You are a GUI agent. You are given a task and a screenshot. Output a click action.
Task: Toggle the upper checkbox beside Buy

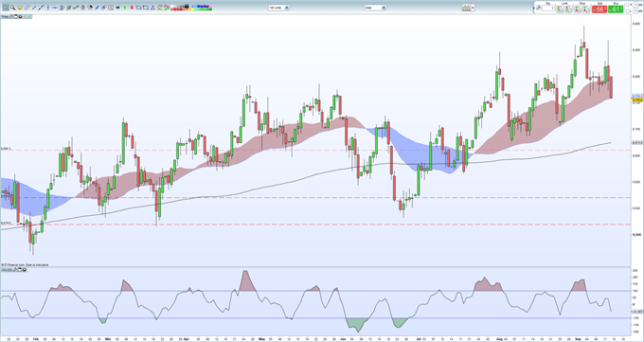point(627,5)
